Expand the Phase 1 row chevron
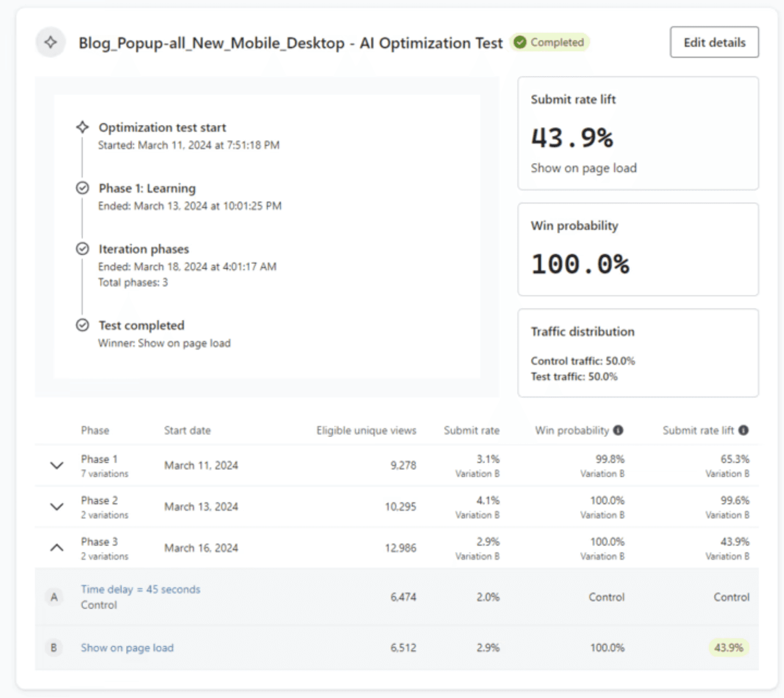784x698 pixels. tap(56, 465)
